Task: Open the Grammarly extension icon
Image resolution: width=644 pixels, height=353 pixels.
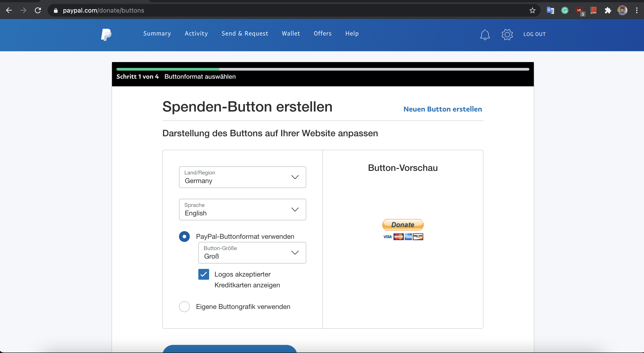Action: (x=565, y=11)
